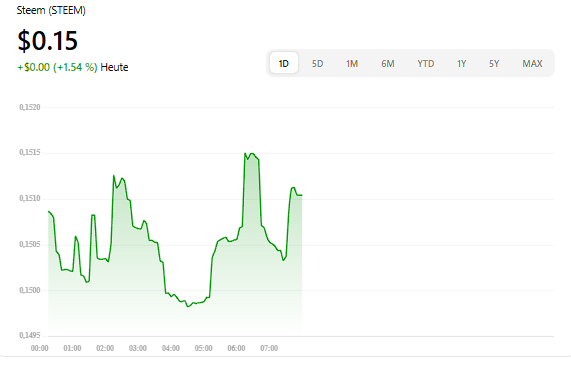Click the 04:00 time axis label
The image size is (571, 371).
tap(171, 348)
